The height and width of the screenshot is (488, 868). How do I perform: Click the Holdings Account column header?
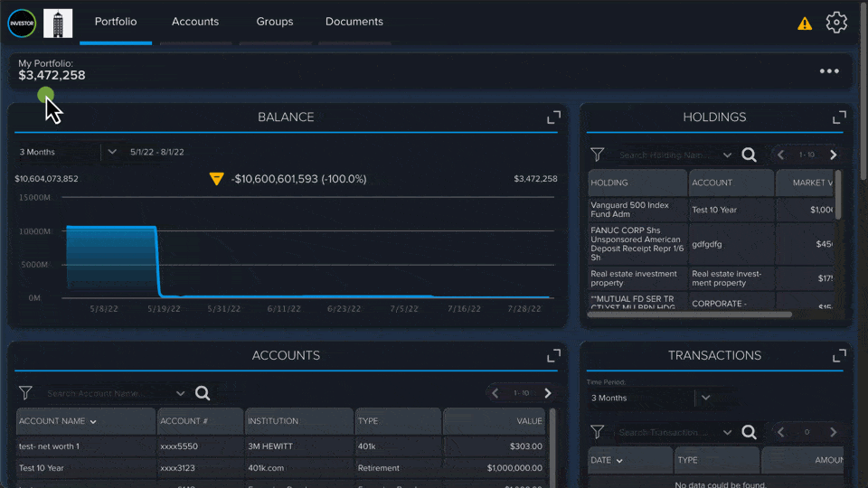pyautogui.click(x=731, y=183)
